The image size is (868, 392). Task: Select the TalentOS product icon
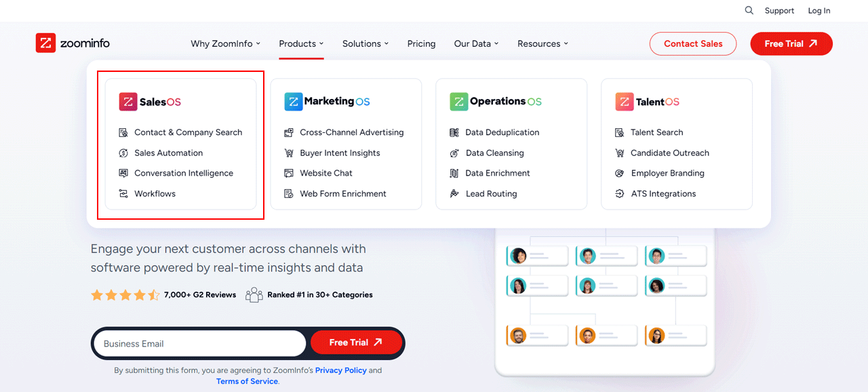tap(625, 101)
